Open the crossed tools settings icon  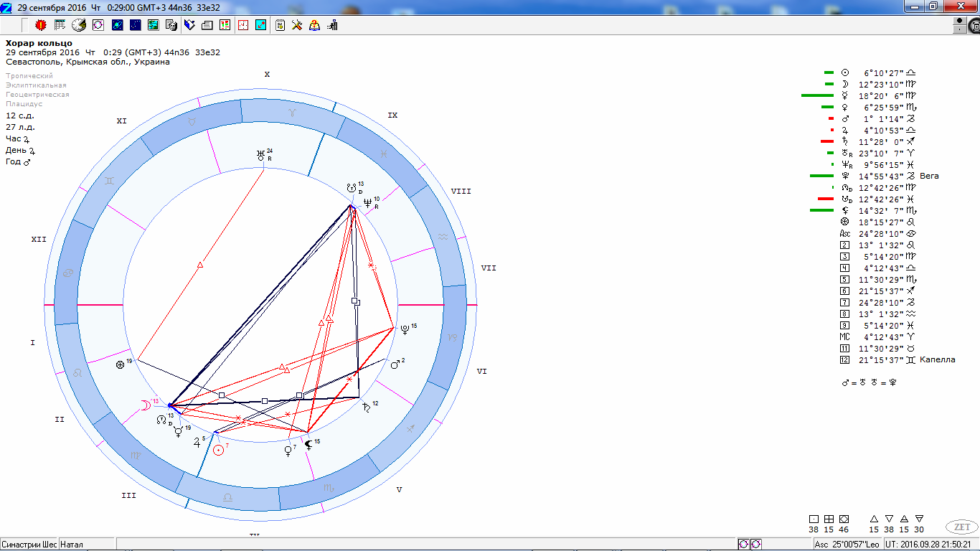[297, 25]
